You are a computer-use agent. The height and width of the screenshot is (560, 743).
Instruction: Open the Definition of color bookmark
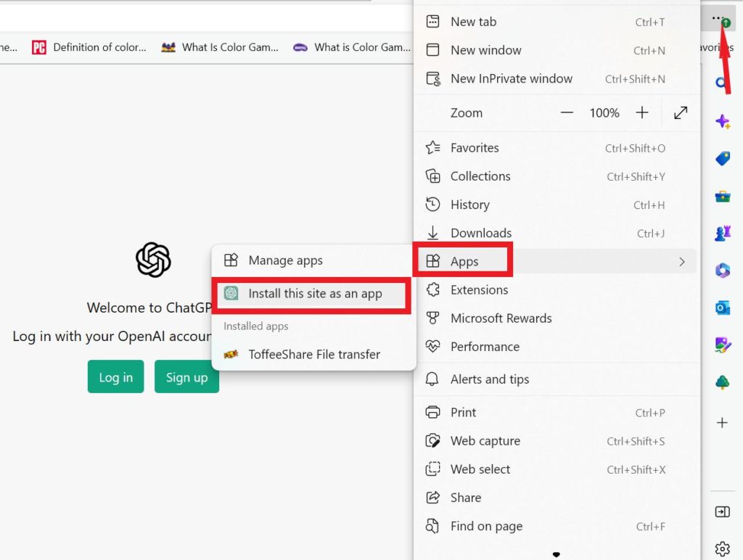pos(89,47)
